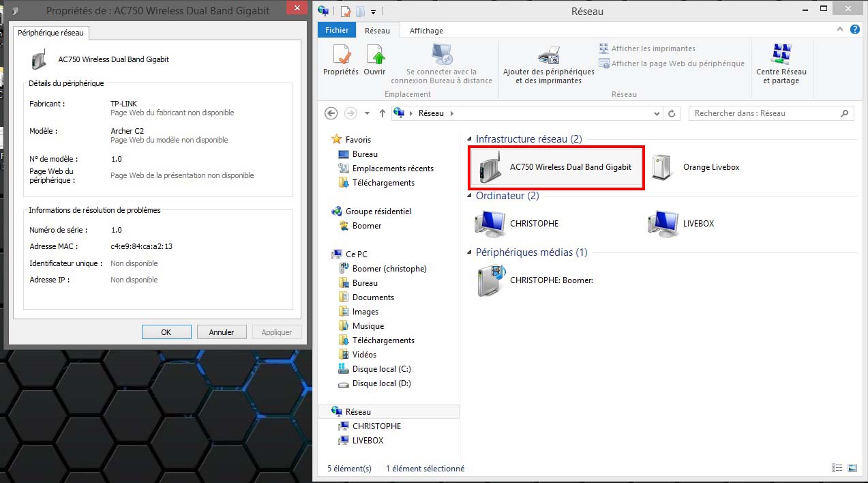Select the CHRISTOPHE computer in main pane
This screenshot has height=483, width=868.
(517, 224)
